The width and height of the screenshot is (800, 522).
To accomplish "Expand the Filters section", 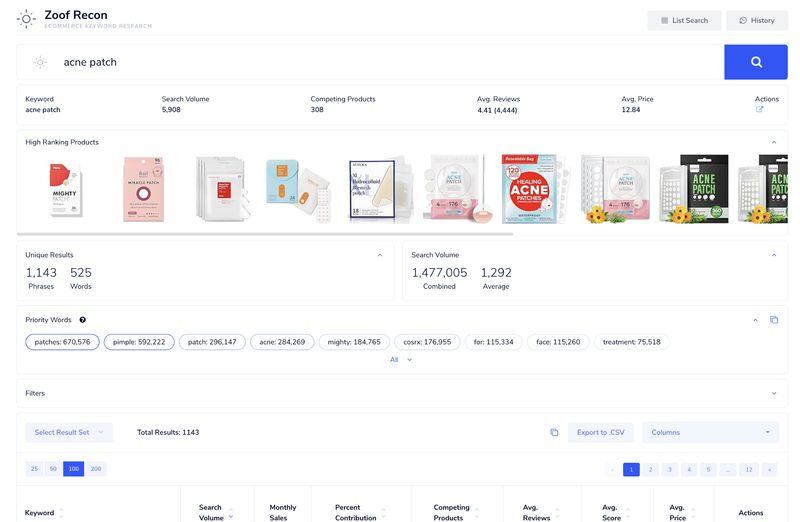I will coord(773,393).
